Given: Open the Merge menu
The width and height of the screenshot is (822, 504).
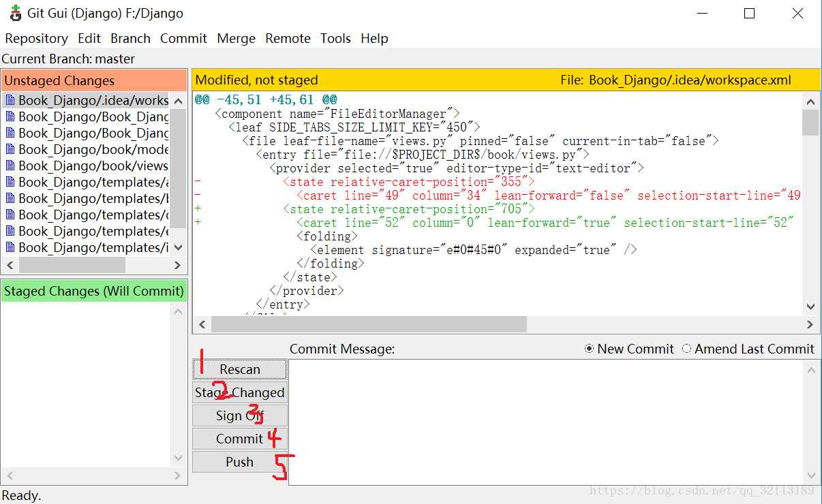Looking at the screenshot, I should tap(236, 38).
